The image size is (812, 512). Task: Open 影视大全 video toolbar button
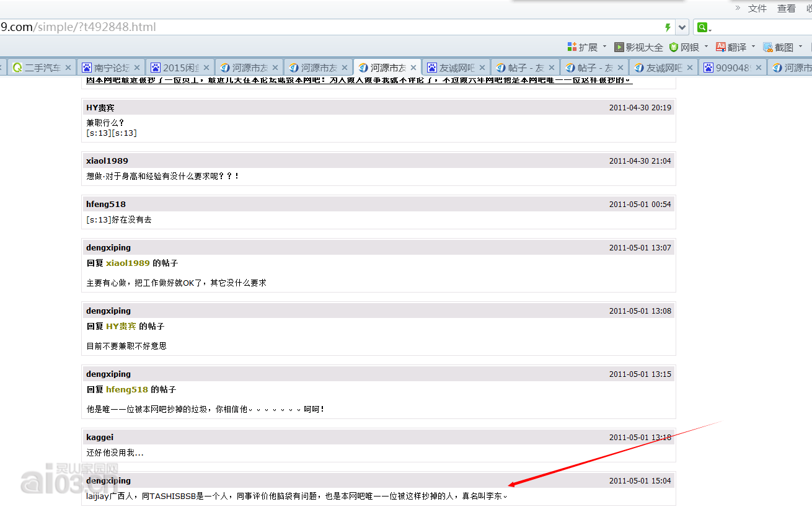(x=638, y=47)
